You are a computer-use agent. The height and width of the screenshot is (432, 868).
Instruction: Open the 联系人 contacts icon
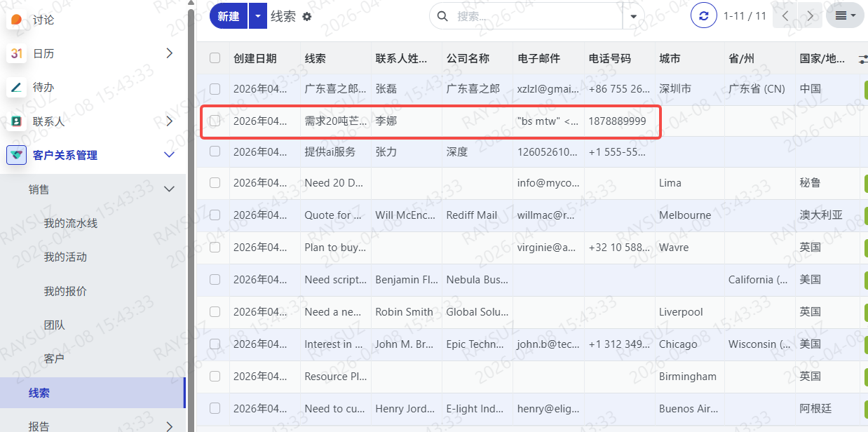pyautogui.click(x=16, y=121)
